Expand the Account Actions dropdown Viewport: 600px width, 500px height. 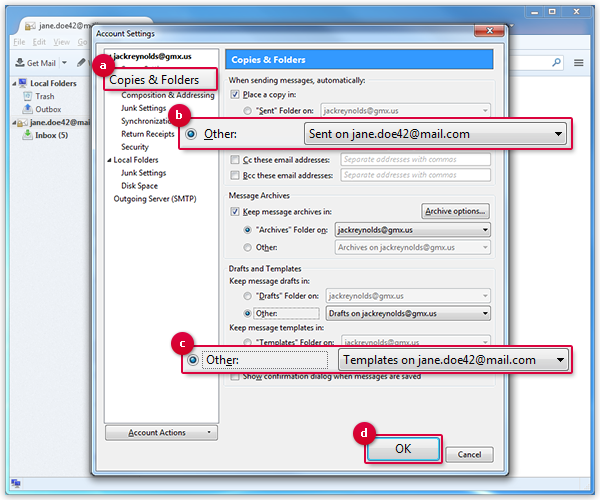coord(160,433)
